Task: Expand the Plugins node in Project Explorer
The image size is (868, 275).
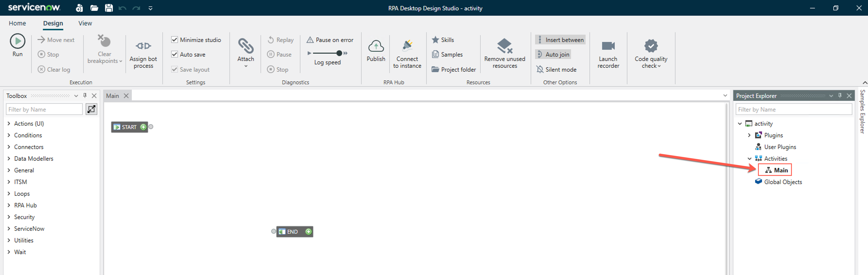Action: point(749,135)
